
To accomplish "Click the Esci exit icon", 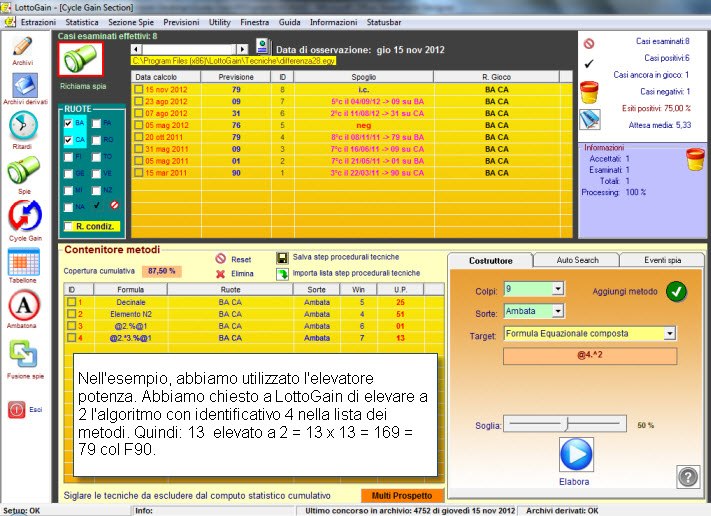I will pyautogui.click(x=16, y=409).
